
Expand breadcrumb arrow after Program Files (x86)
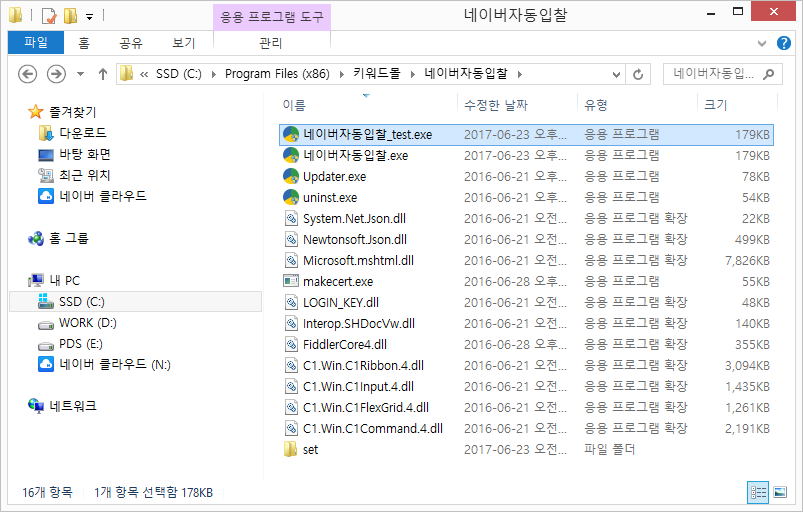pos(342,74)
